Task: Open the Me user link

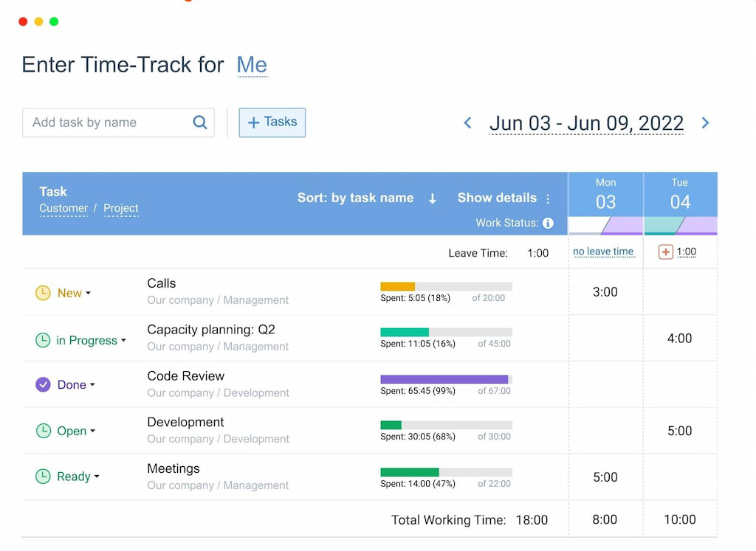Action: (252, 65)
